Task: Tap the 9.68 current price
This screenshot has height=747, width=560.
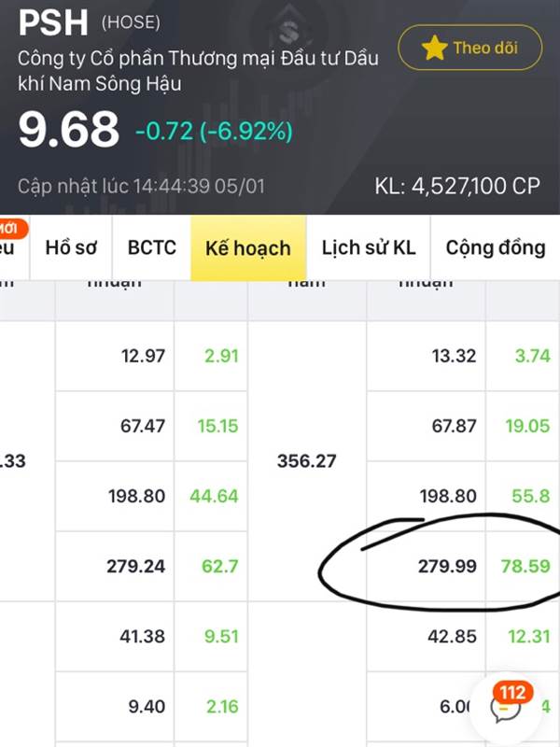Action: click(68, 129)
